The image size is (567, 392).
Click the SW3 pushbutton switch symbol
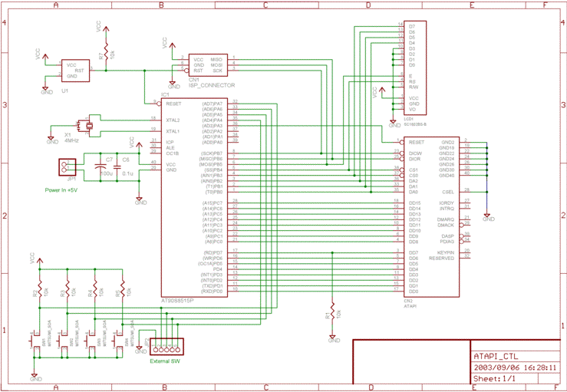(x=91, y=341)
